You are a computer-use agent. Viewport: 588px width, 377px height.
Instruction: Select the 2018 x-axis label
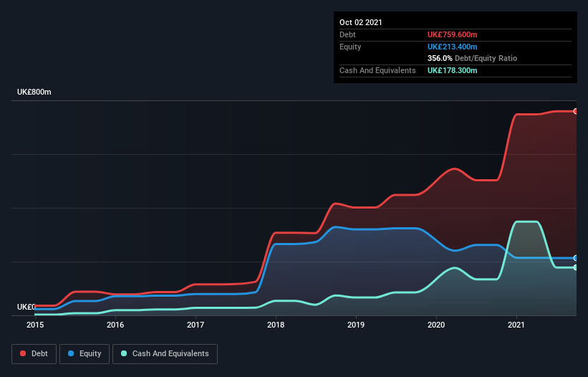[x=276, y=325]
